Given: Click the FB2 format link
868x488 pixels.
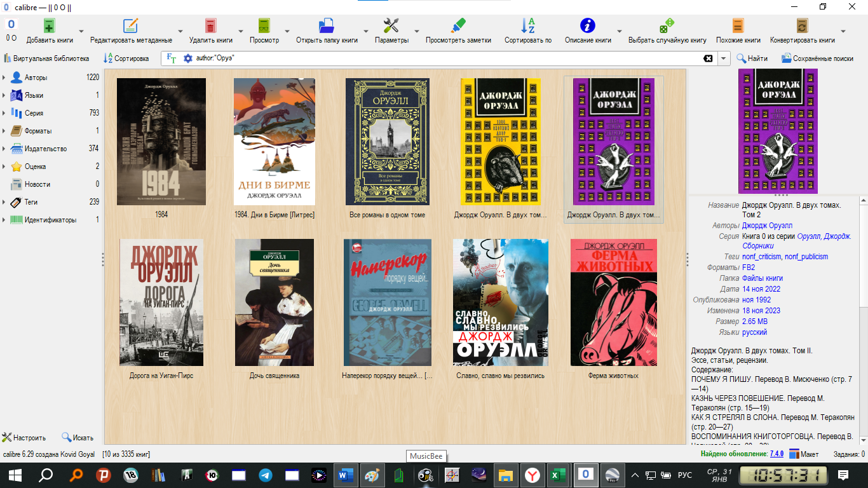Looking at the screenshot, I should [x=749, y=268].
